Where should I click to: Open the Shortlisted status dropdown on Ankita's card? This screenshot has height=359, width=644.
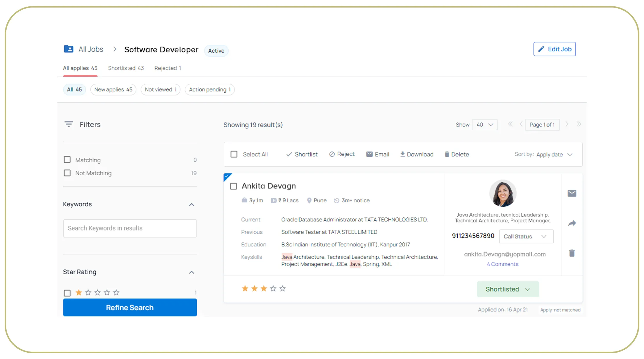pos(508,289)
